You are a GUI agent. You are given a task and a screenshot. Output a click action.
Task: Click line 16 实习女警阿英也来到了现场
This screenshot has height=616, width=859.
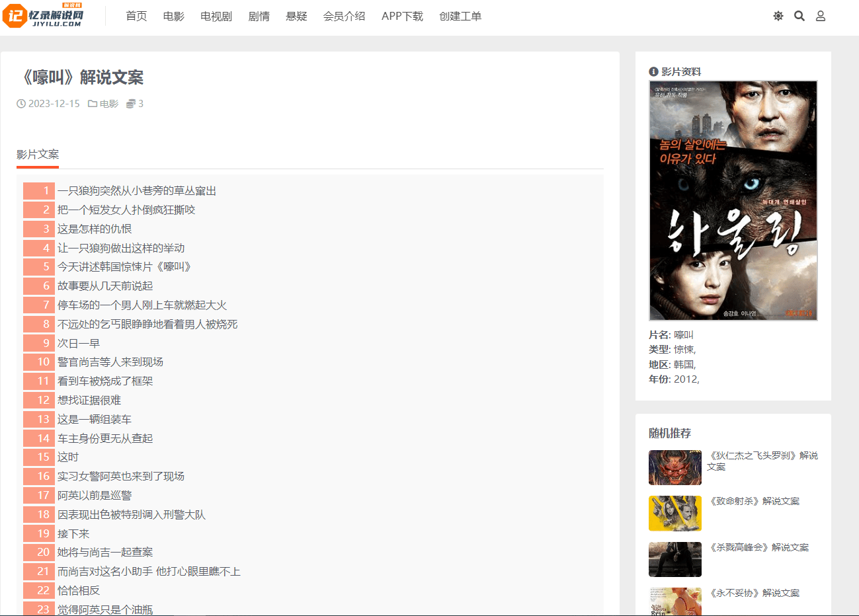(121, 477)
